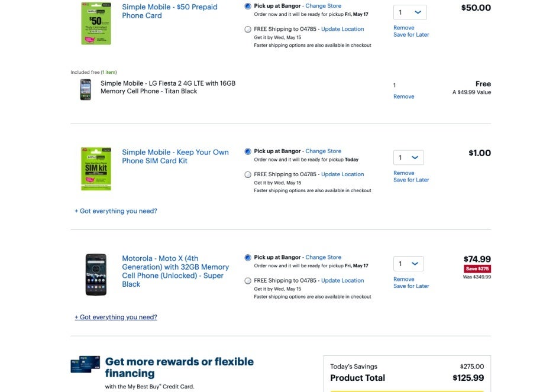Click Update Location for Moto X shipping
556x392 pixels.
coord(342,280)
